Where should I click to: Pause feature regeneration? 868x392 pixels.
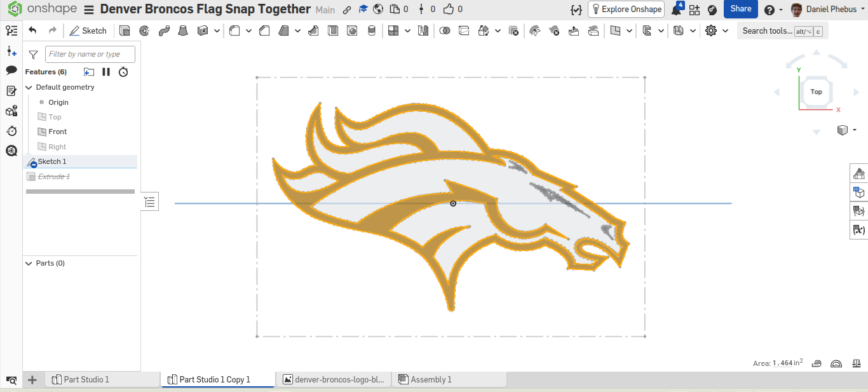[x=106, y=72]
